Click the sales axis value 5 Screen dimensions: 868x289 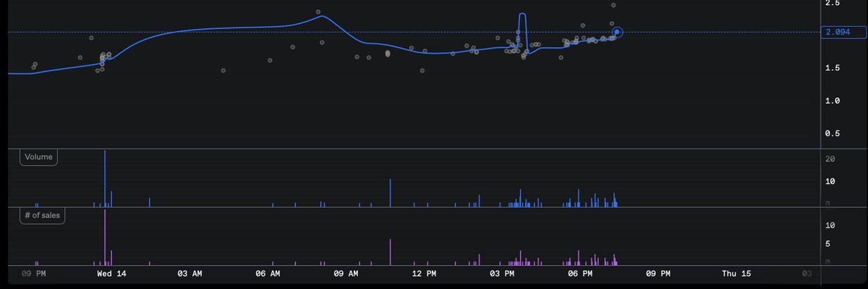828,243
